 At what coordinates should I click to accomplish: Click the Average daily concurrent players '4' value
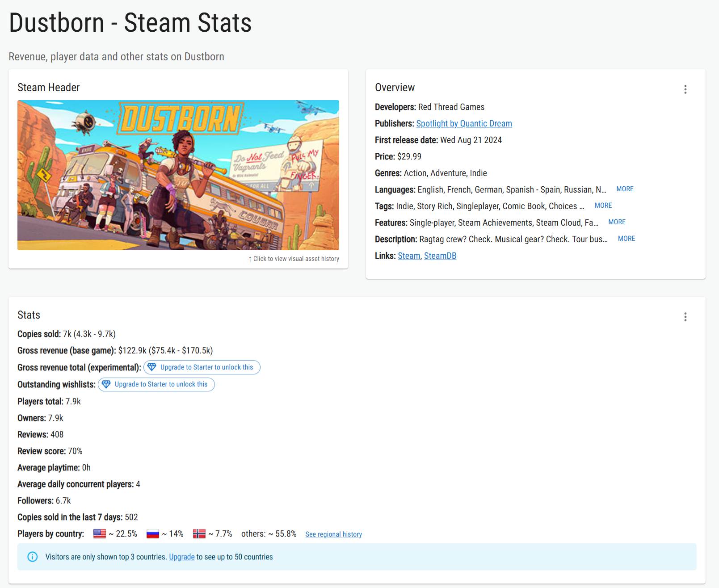[138, 484]
